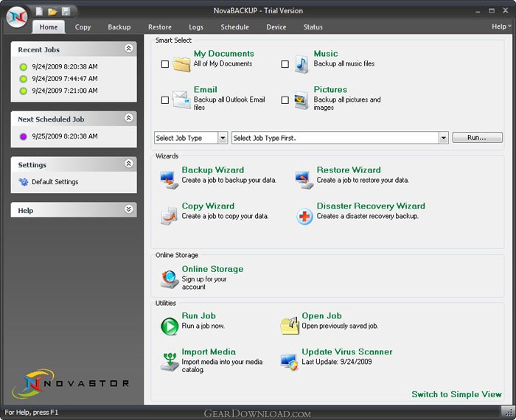Click the Run... button

(477, 138)
